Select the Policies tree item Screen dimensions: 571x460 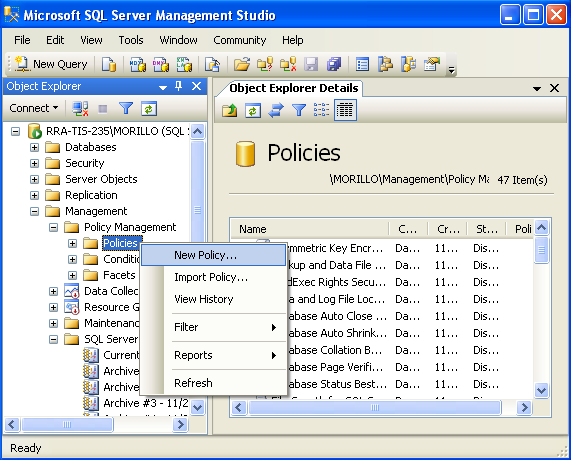(121, 243)
